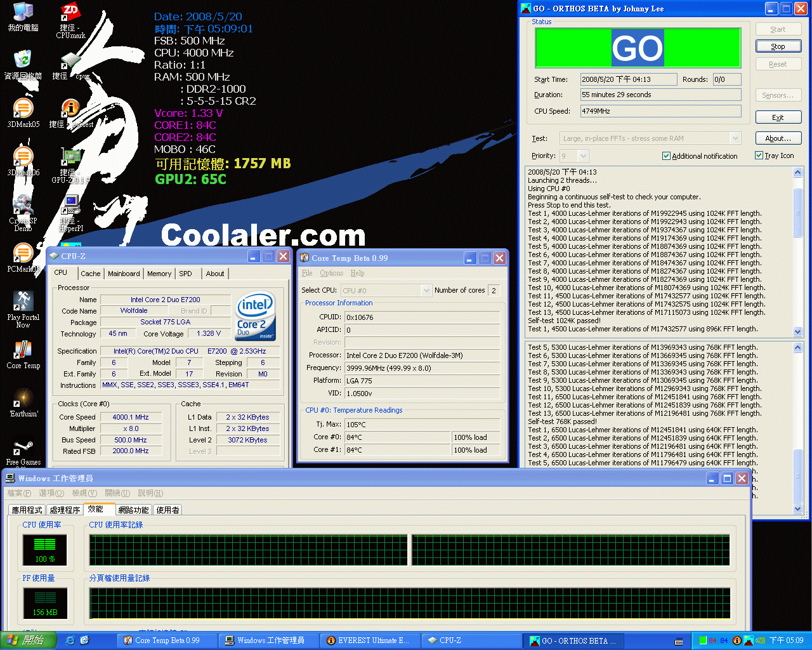The height and width of the screenshot is (650, 812).
Task: Click the CPUID field in Core Temp
Action: click(x=422, y=317)
